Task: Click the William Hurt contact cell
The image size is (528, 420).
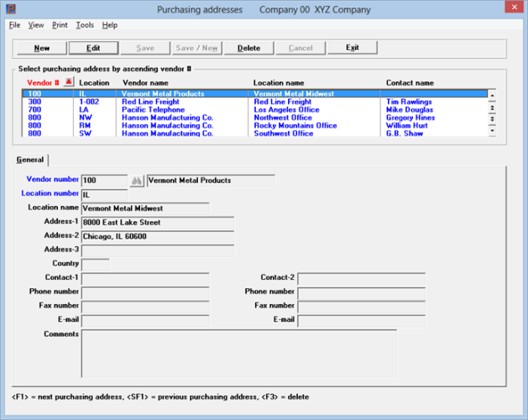Action: 406,125
